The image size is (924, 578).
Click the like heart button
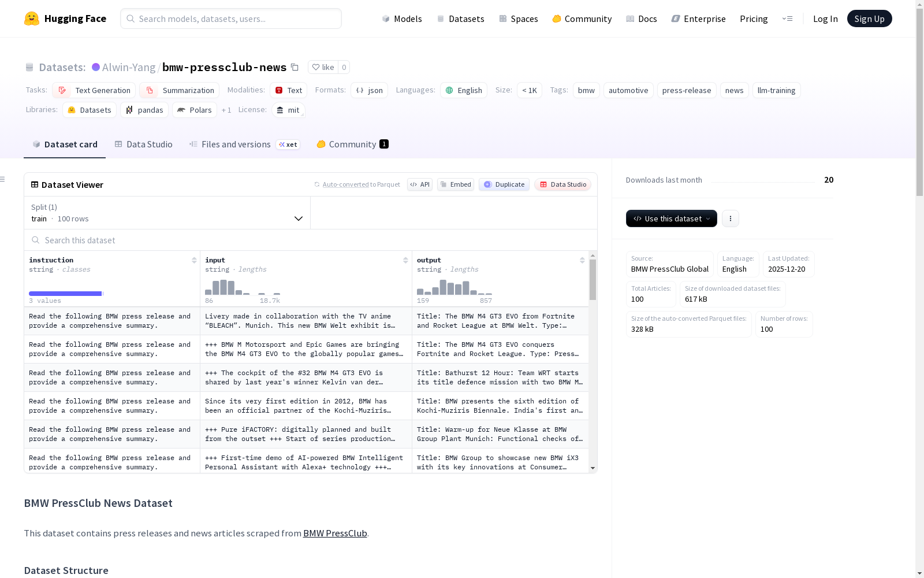click(323, 67)
